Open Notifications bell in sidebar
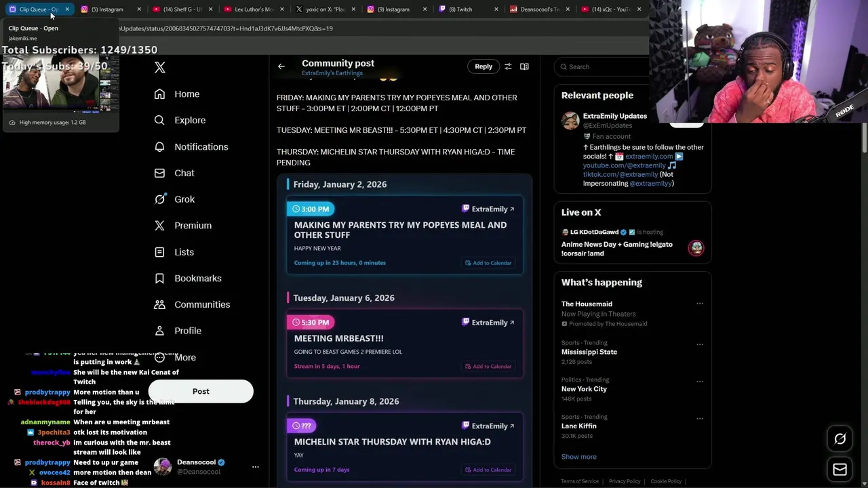The height and width of the screenshot is (488, 868). pos(159,146)
